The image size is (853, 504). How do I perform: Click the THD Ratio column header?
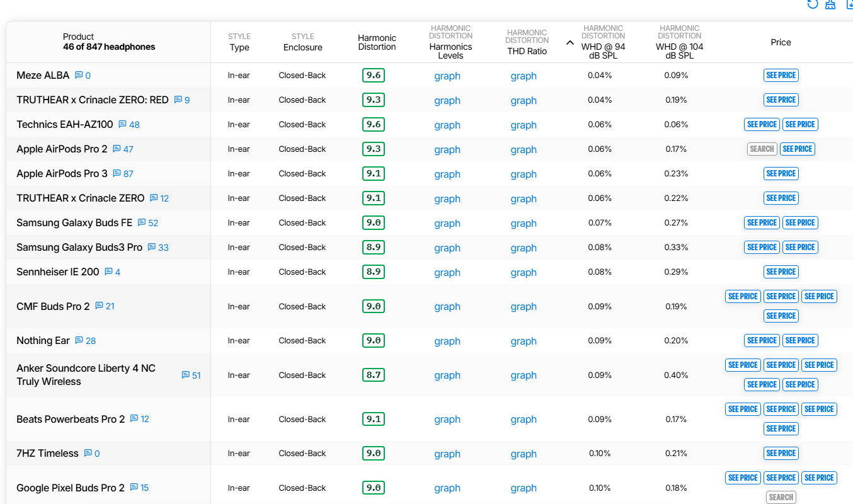point(527,42)
